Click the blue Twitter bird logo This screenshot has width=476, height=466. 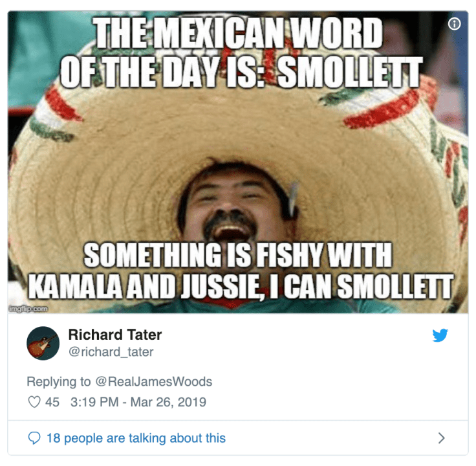point(440,335)
